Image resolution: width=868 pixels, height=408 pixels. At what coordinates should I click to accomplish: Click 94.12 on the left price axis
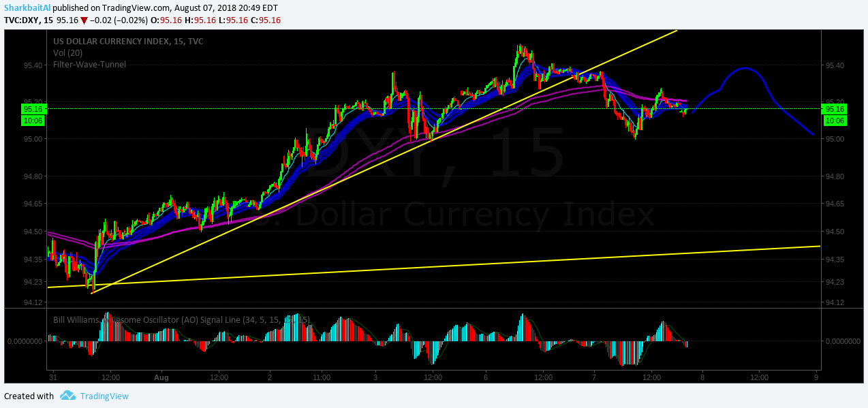[34, 302]
